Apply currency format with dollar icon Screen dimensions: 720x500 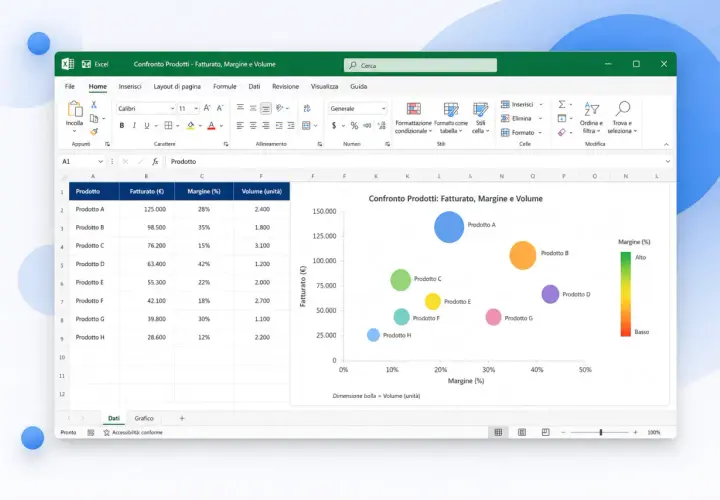334,125
